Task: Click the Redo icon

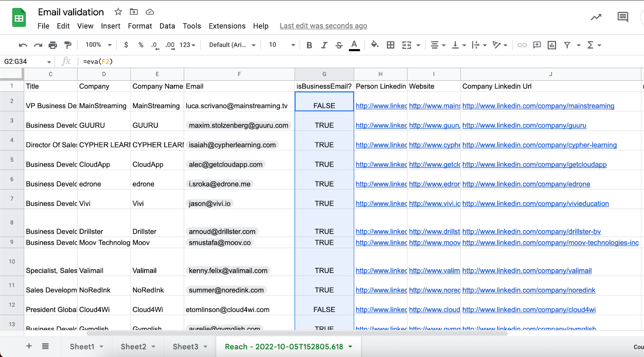Action: tap(38, 45)
